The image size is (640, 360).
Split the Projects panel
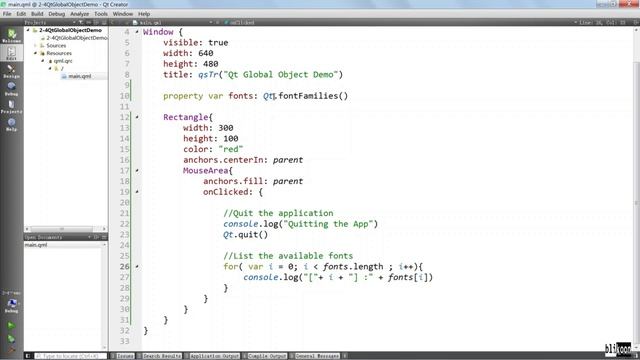96,22
